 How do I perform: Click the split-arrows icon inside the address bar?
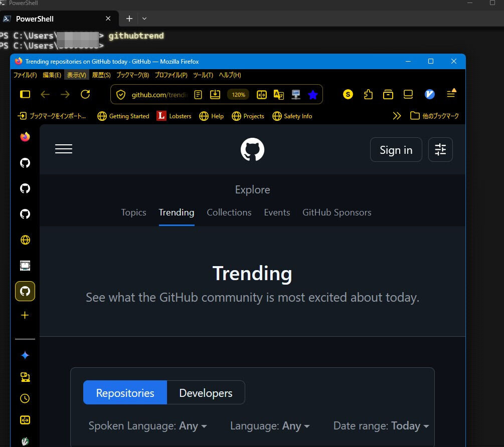point(262,95)
